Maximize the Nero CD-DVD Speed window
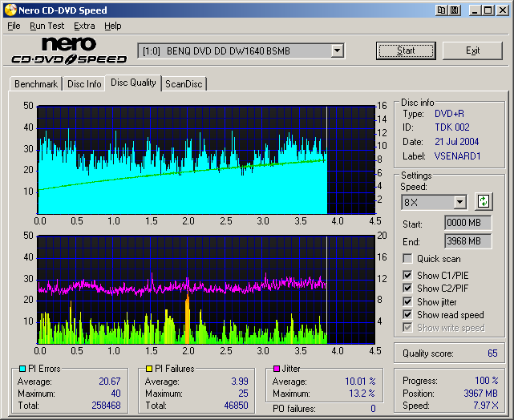The image size is (514, 420). 488,10
